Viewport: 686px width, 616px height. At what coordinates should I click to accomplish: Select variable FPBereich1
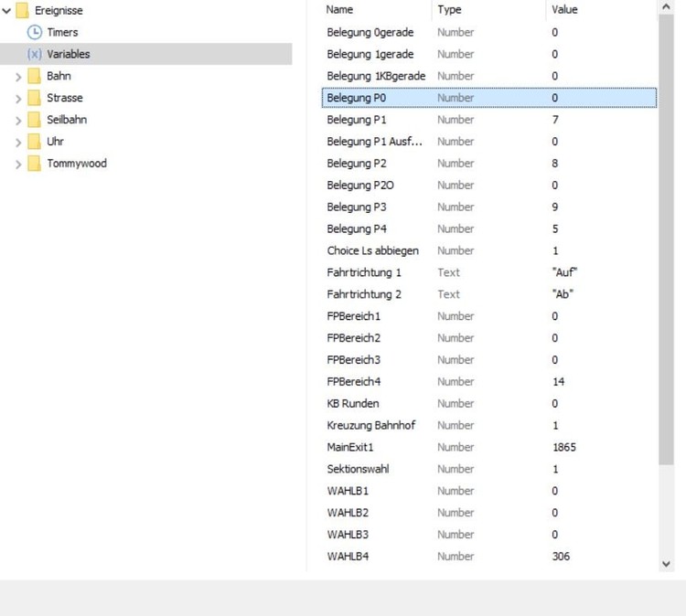(353, 316)
